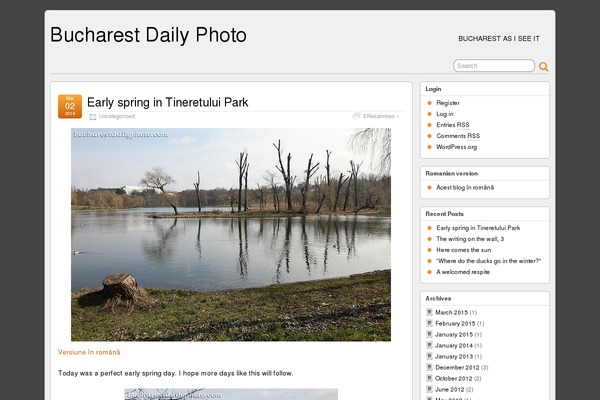Click the Login widget heading
The height and width of the screenshot is (400, 600).
click(433, 89)
